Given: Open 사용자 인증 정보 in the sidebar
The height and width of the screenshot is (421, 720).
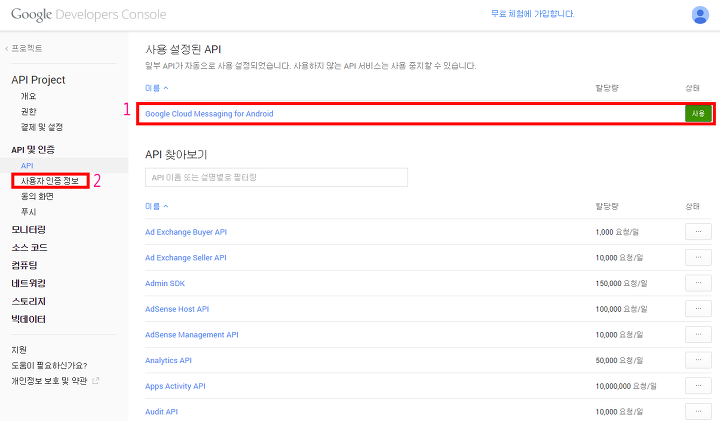Looking at the screenshot, I should click(50, 181).
